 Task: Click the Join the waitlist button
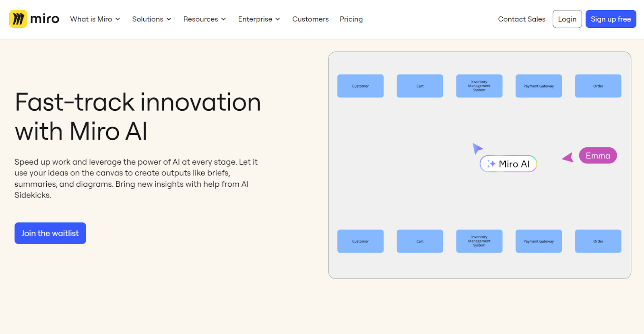(50, 233)
